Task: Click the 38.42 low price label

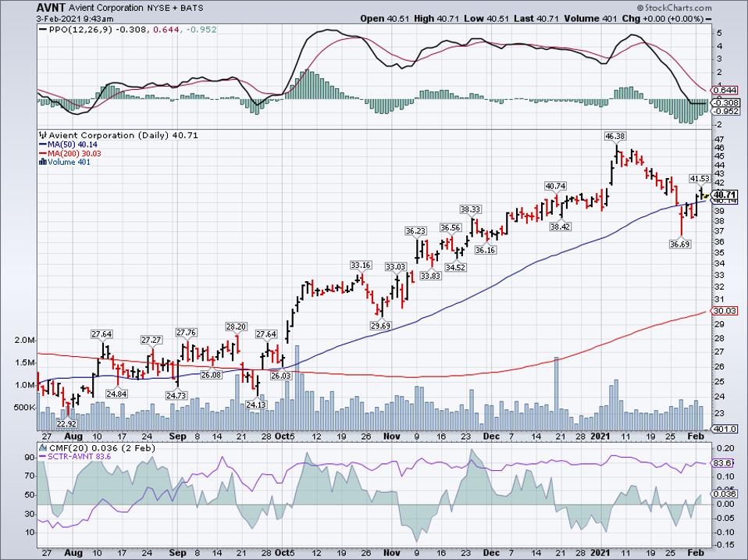Action: point(560,227)
